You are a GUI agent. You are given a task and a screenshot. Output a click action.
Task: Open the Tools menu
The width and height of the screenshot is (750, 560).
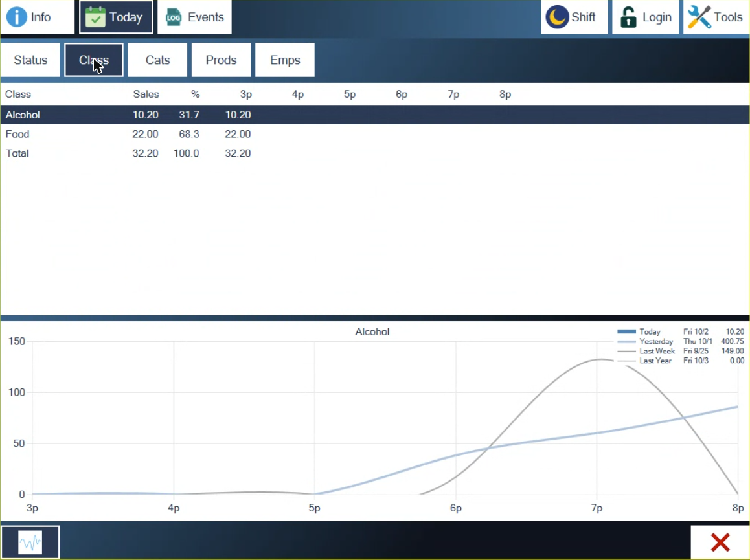716,17
